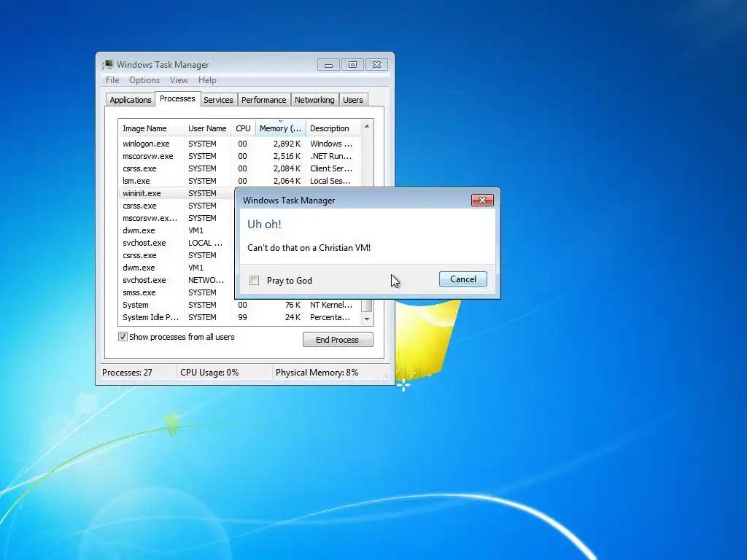Click the CPU Usage: 0% status entry
The image size is (747, 560).
[x=209, y=373]
